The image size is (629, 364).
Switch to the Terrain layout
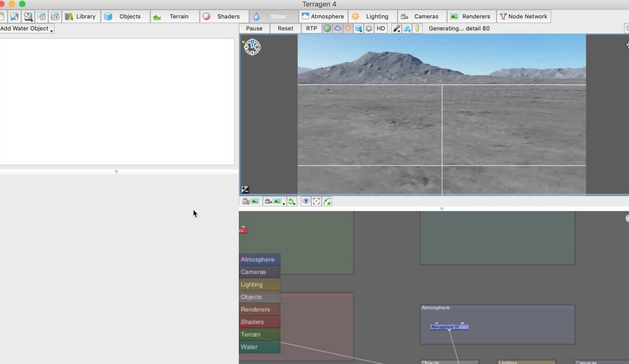click(x=174, y=16)
